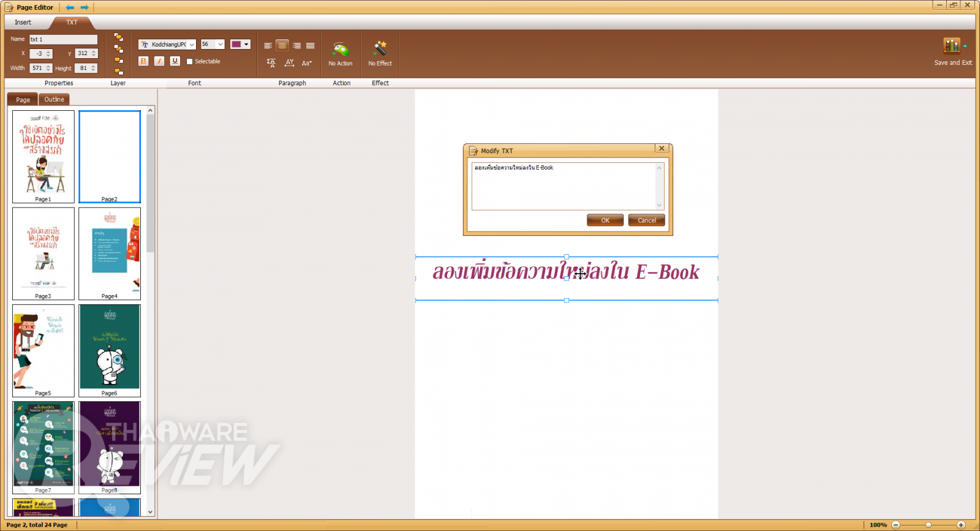Toggle bold formatting
Screen dimensions: 980x531
pyautogui.click(x=143, y=61)
